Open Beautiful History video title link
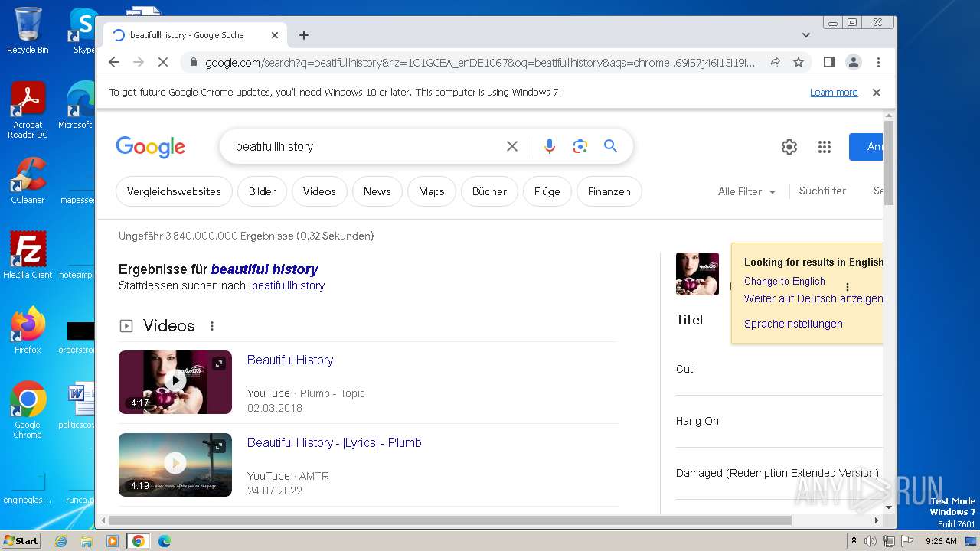The width and height of the screenshot is (980, 551). tap(290, 360)
